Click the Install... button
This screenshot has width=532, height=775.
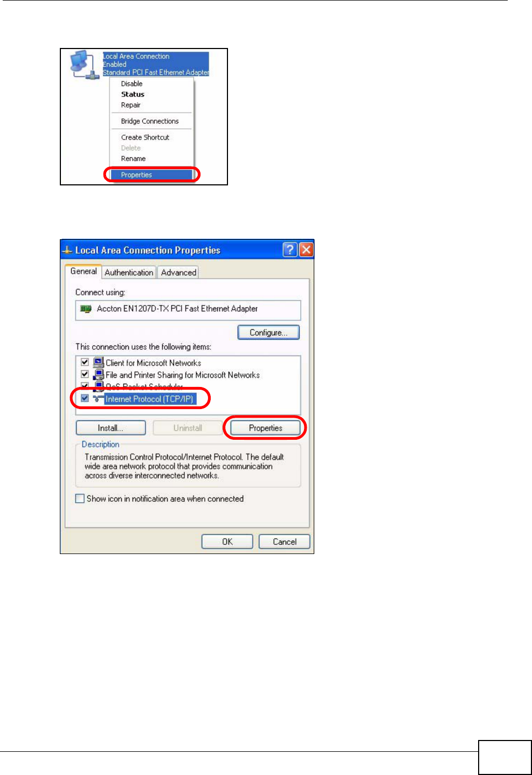(110, 428)
